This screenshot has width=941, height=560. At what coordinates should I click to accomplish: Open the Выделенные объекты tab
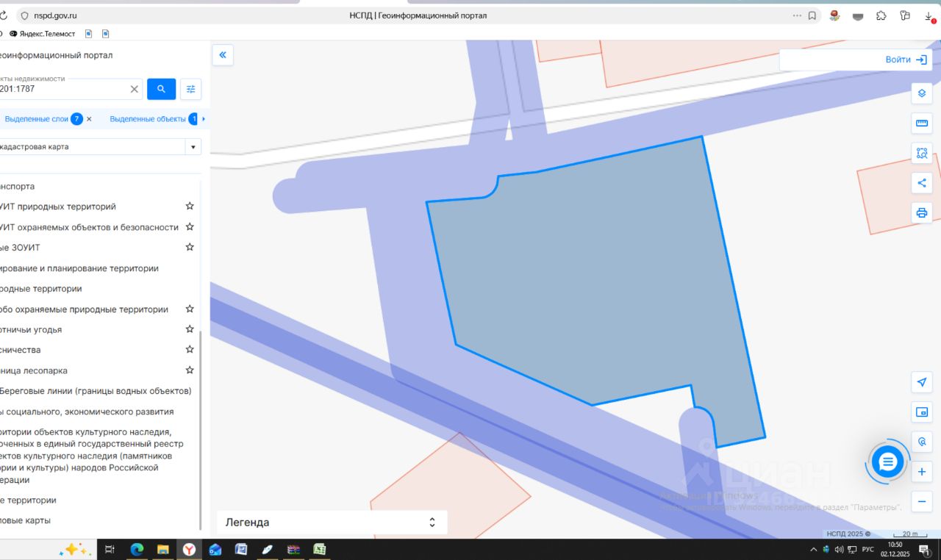(154, 118)
